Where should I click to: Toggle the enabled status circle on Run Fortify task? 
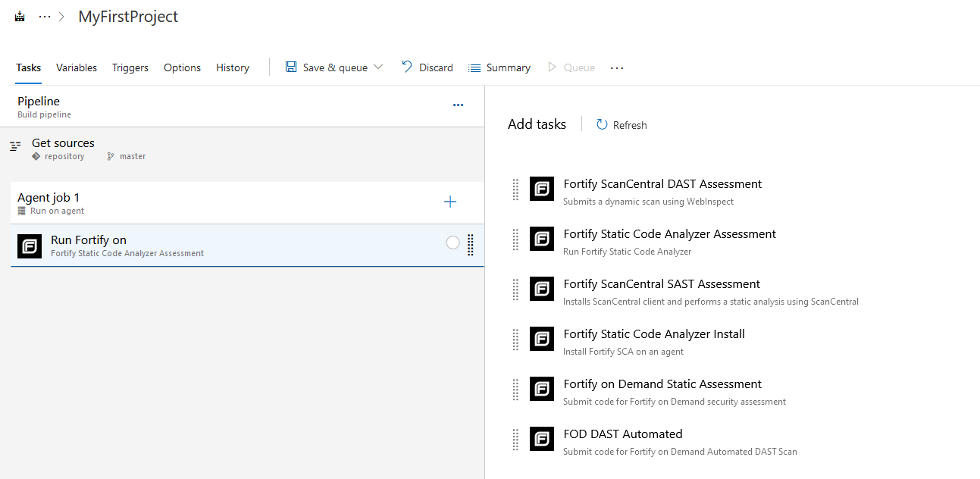click(x=452, y=243)
